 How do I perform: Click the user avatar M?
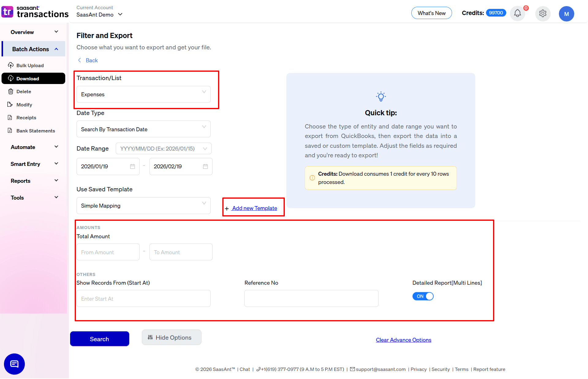point(566,14)
